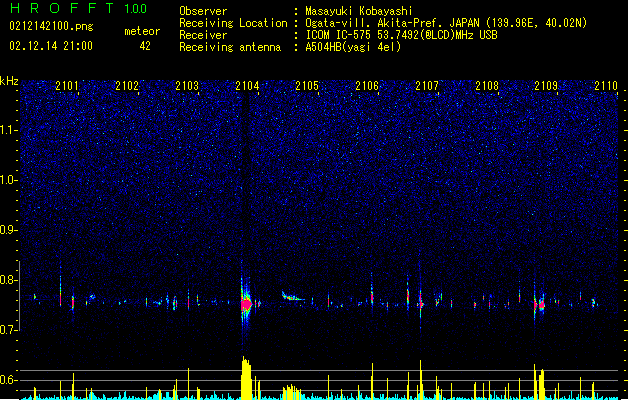Viewport: 629px width, 400px height.
Task: Click the 0.9 kHz axis label
Action: point(9,230)
